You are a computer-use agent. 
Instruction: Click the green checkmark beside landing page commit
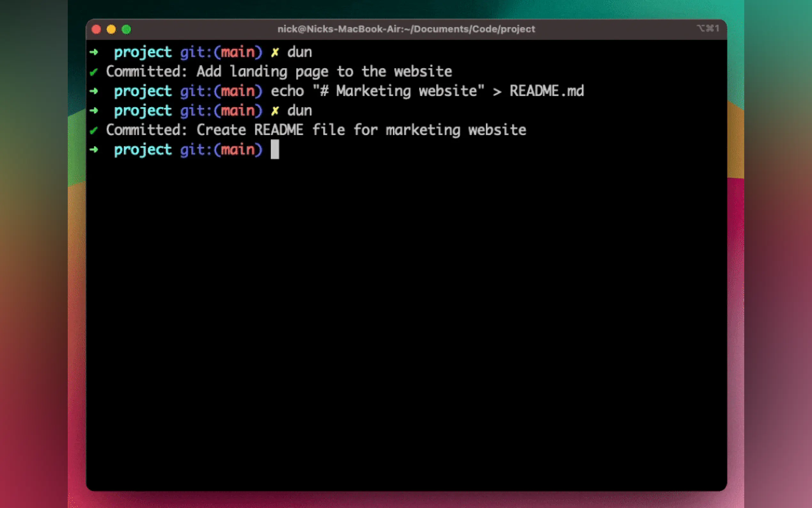click(x=94, y=72)
